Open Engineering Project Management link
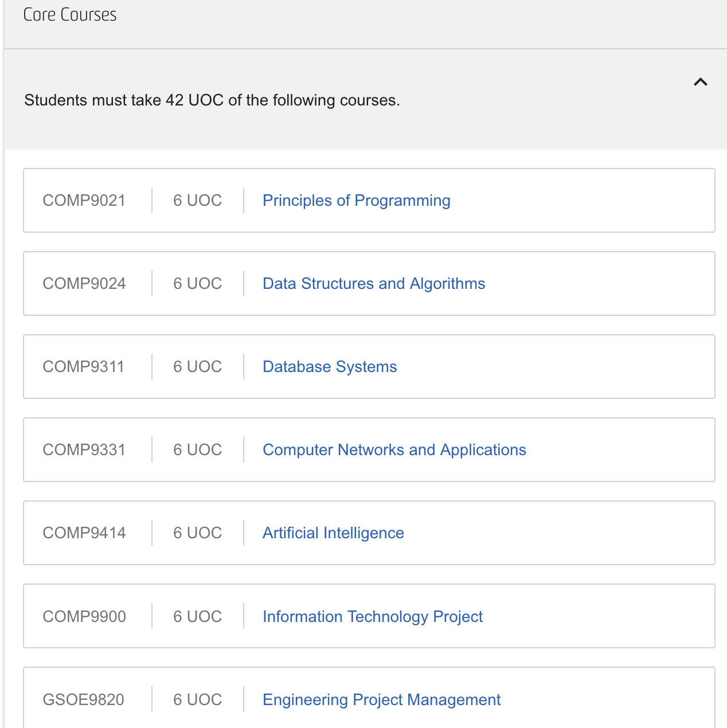727x728 pixels. [x=381, y=700]
